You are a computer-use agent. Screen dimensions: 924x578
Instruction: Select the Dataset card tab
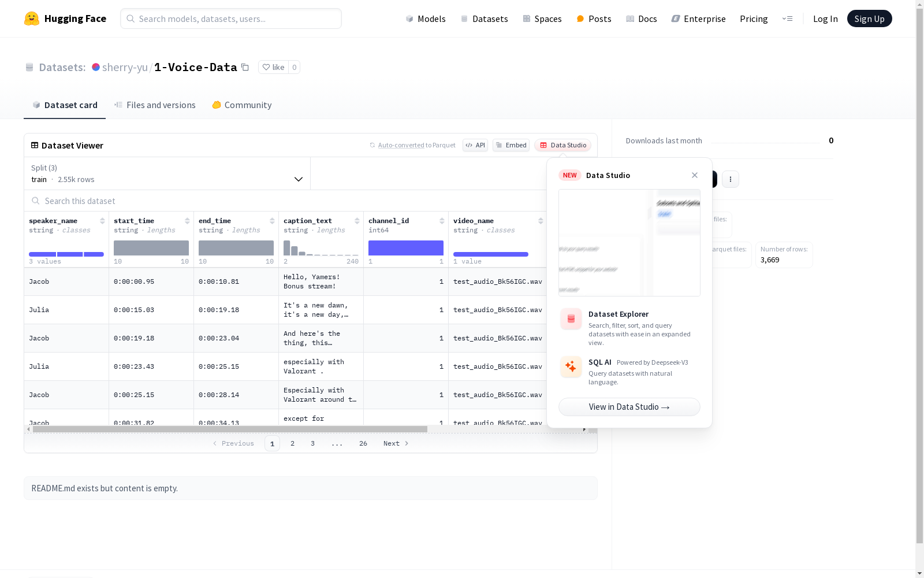[65, 105]
